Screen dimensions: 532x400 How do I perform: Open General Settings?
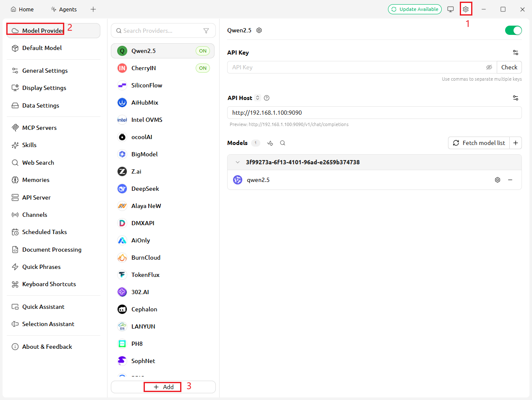(54, 71)
